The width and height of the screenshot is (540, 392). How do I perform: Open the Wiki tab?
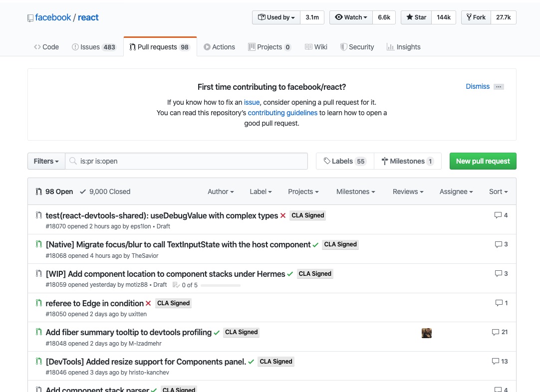(316, 47)
